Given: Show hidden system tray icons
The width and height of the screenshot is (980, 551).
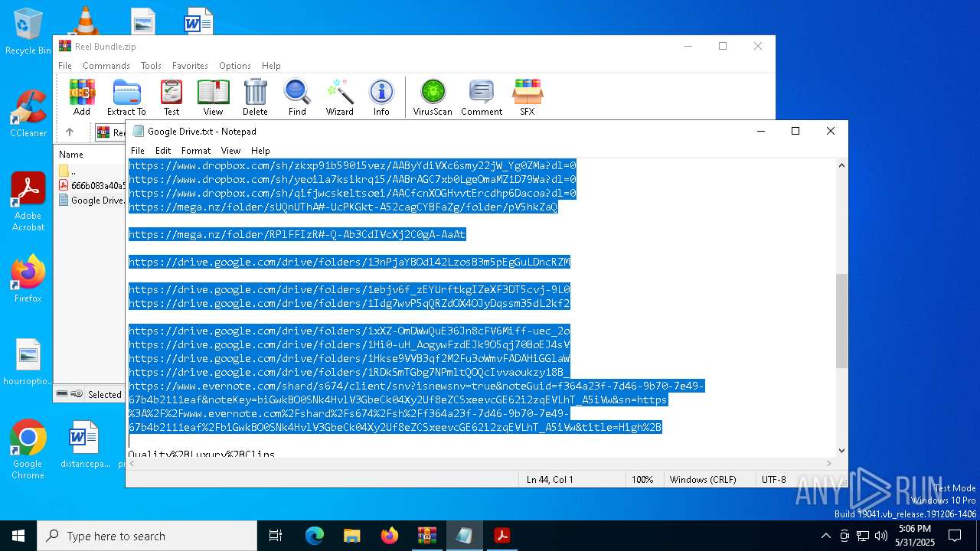Looking at the screenshot, I should point(825,536).
